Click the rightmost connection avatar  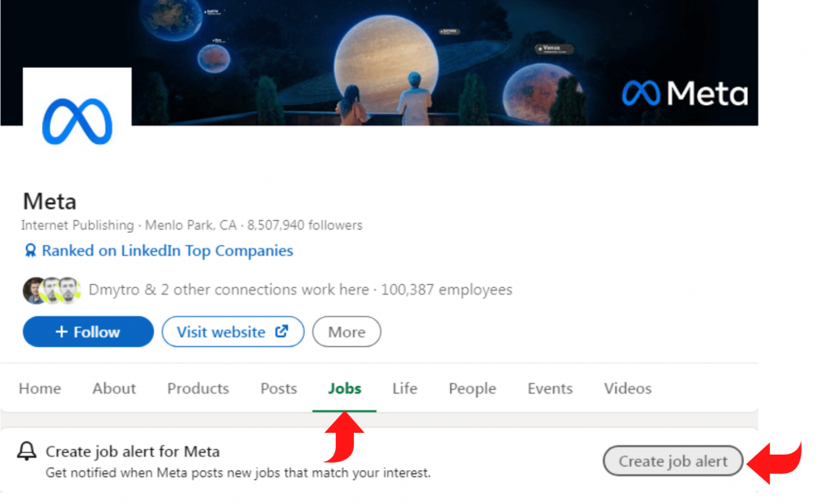coord(70,290)
